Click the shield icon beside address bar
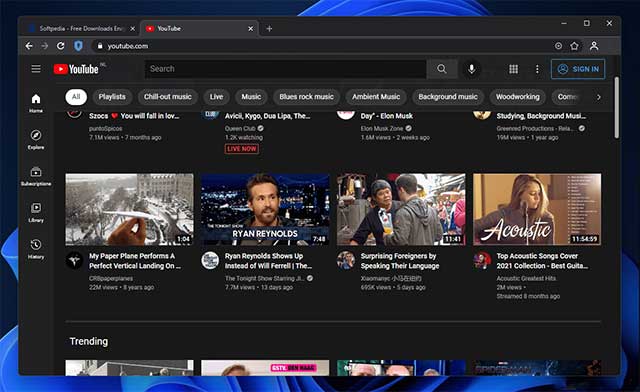The width and height of the screenshot is (640, 392). [x=78, y=46]
